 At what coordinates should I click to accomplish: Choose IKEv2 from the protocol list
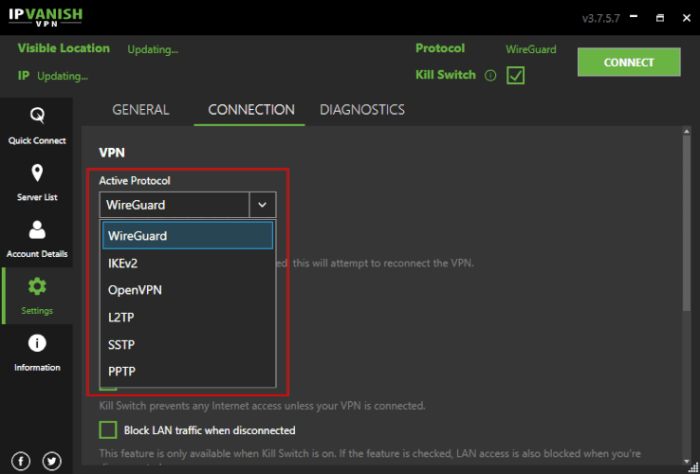click(188, 263)
